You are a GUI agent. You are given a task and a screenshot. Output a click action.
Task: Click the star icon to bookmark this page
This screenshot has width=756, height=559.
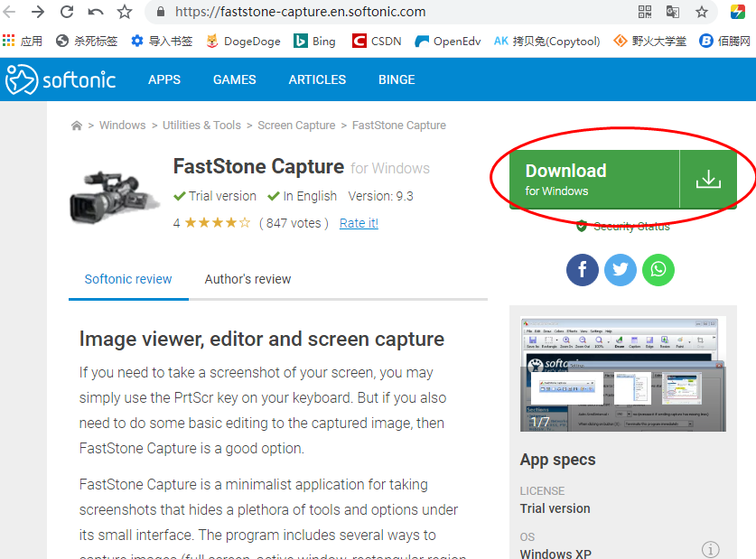coord(701,14)
